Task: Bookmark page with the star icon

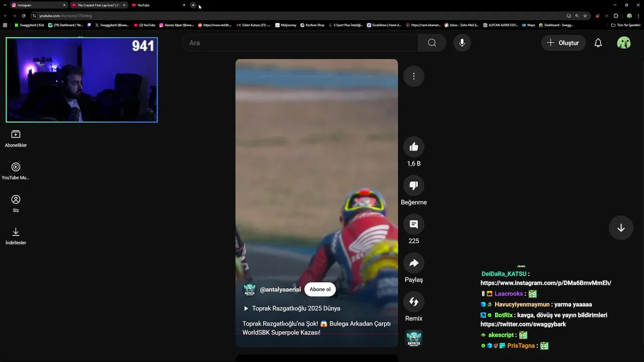Action: coord(585,16)
